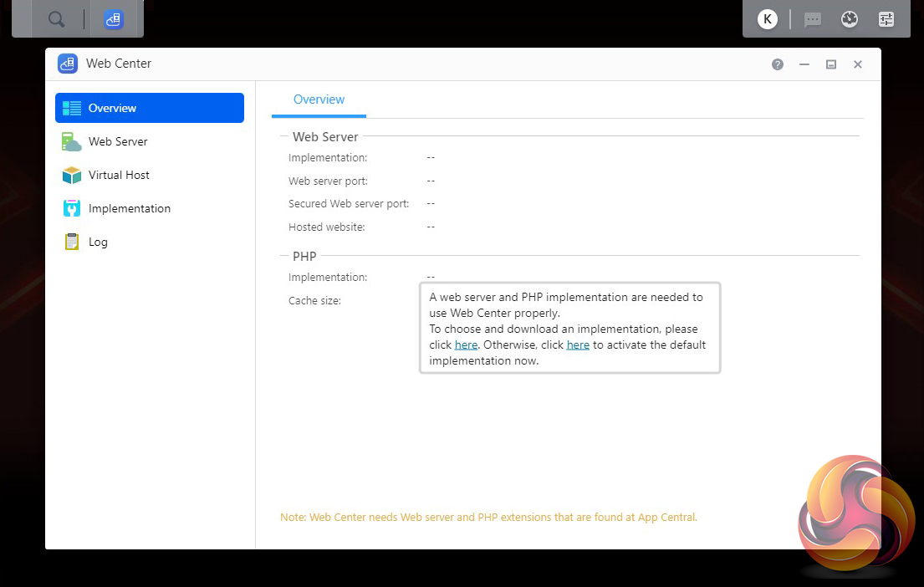Open the notifications chat bubble icon
924x587 pixels.
click(x=813, y=19)
